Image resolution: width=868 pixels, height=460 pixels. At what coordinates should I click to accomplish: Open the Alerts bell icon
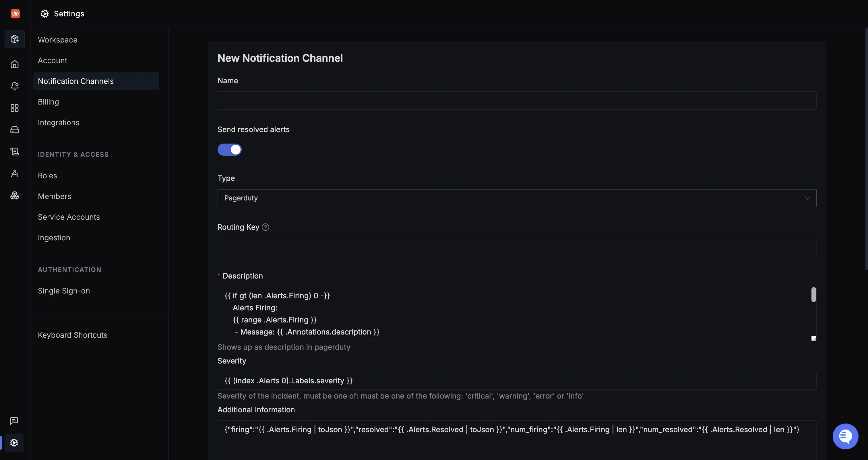click(14, 86)
